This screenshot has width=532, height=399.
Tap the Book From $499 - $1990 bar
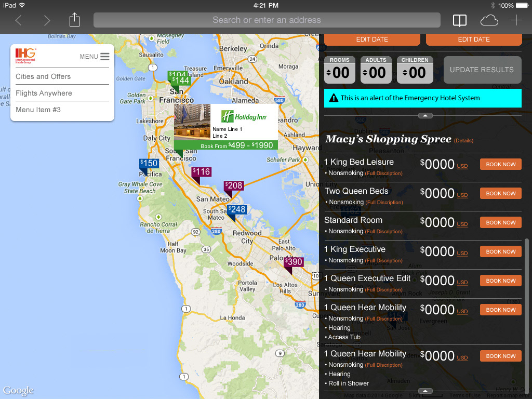[226, 145]
